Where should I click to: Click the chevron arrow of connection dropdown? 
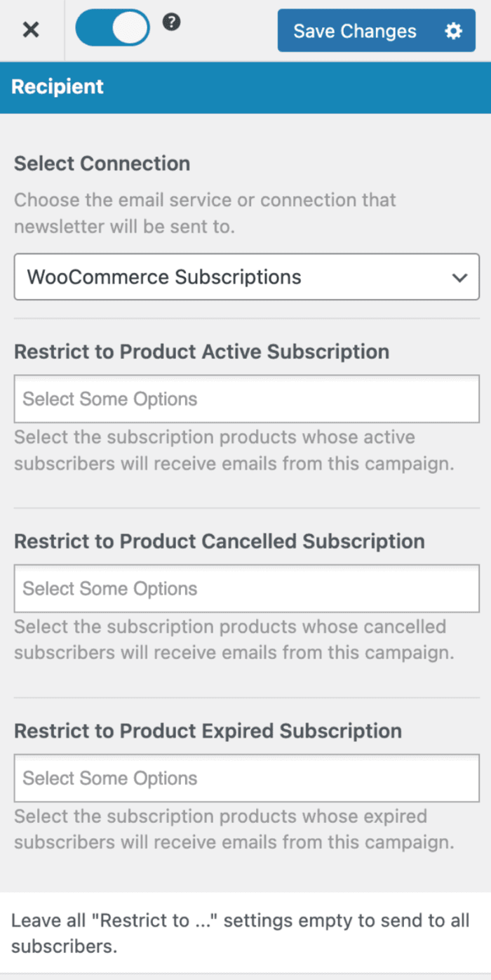click(460, 277)
